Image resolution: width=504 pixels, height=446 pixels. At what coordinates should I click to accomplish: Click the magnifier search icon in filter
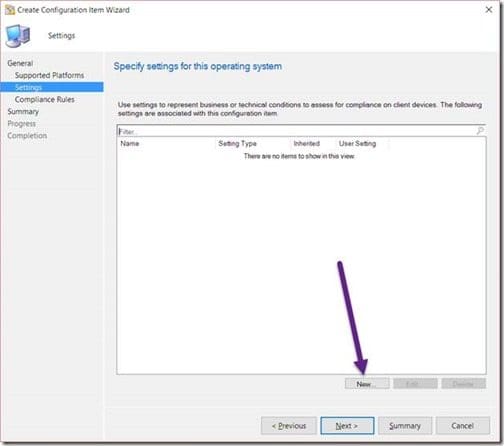(480, 131)
